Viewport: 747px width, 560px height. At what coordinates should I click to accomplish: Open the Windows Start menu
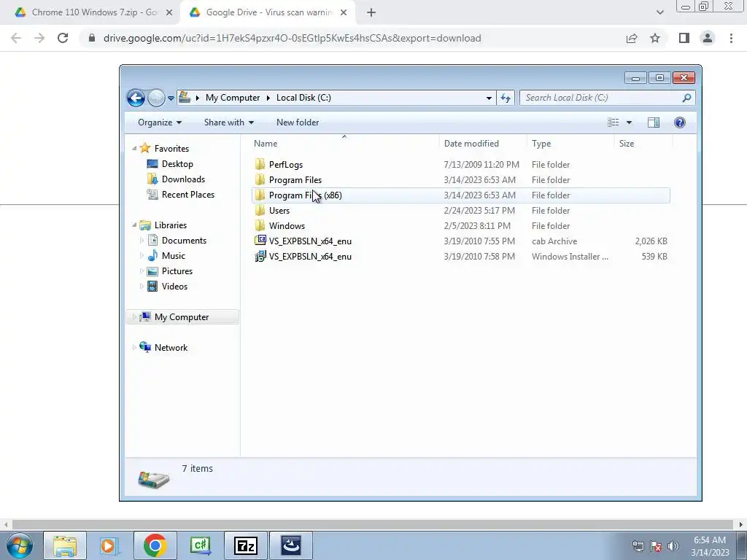pyautogui.click(x=20, y=545)
